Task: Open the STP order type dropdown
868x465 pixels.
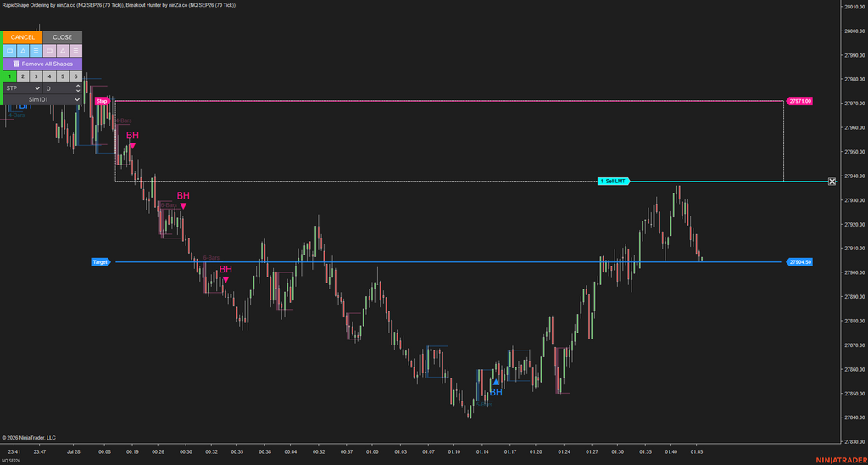Action: (23, 88)
